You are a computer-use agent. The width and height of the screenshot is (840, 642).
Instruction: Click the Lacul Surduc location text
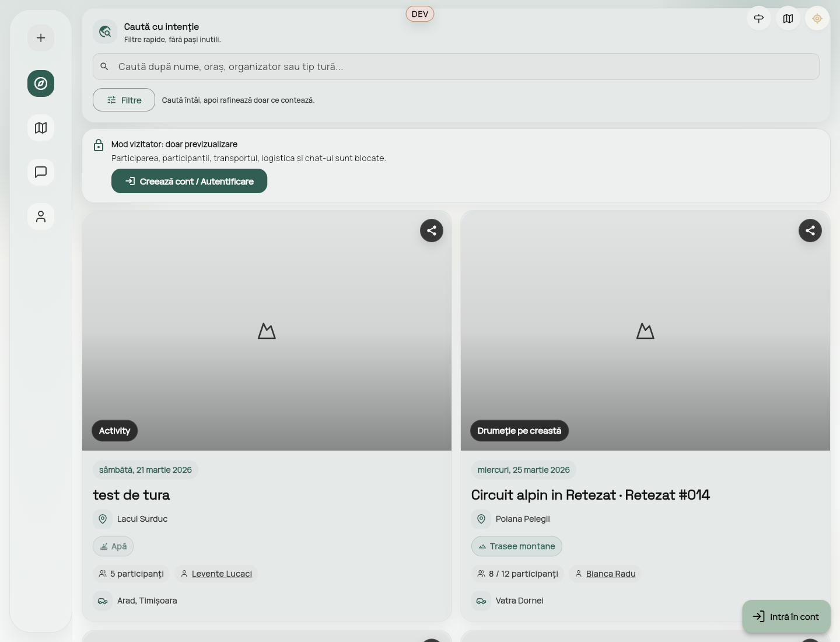(x=142, y=519)
